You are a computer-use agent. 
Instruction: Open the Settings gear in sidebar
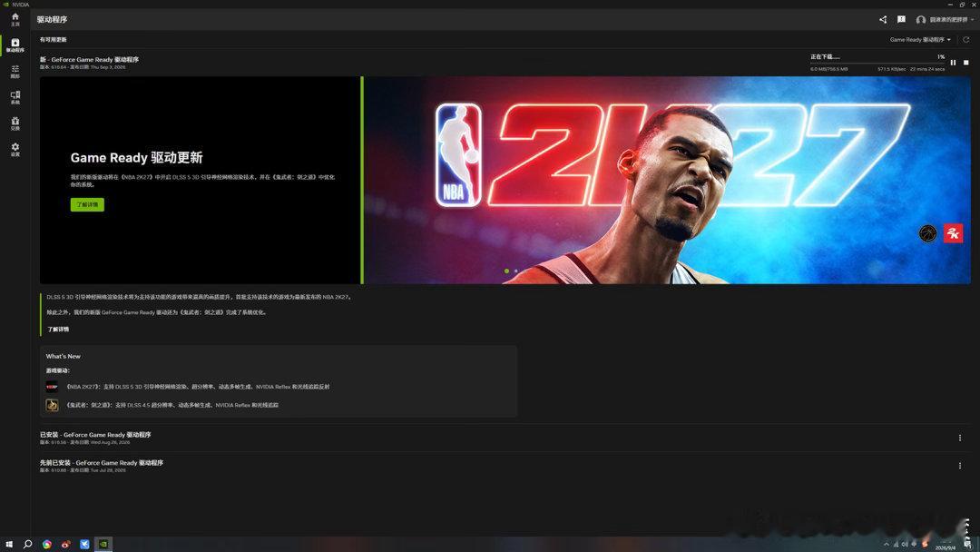tap(15, 149)
